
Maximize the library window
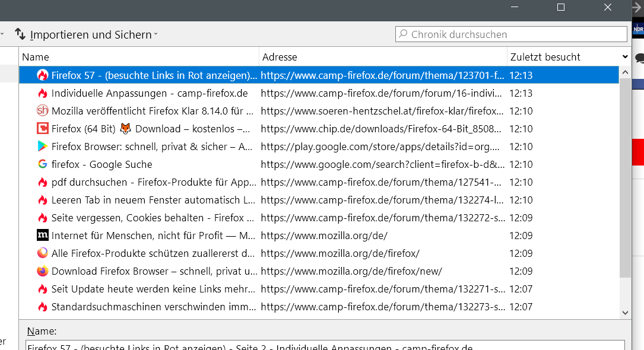point(561,7)
